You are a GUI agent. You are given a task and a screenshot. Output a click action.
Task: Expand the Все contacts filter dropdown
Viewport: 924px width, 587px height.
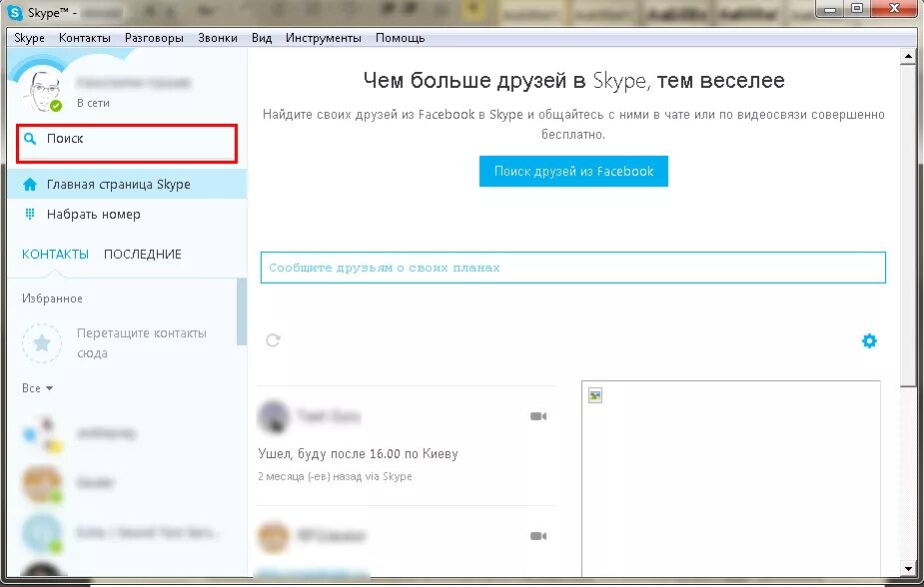pos(37,388)
